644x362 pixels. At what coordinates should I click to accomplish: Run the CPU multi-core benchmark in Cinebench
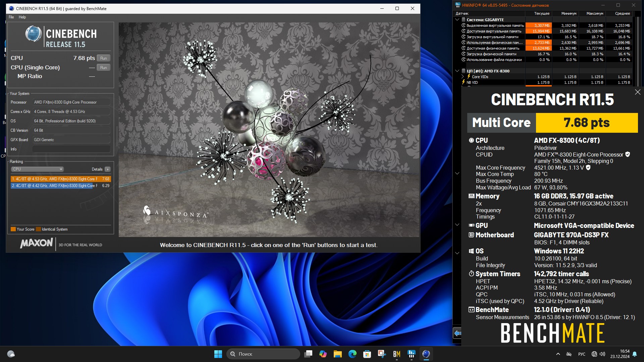[x=103, y=58]
